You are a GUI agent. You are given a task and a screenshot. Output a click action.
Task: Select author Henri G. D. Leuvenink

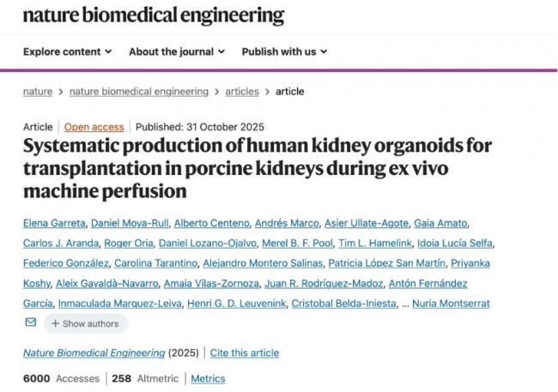coord(234,304)
